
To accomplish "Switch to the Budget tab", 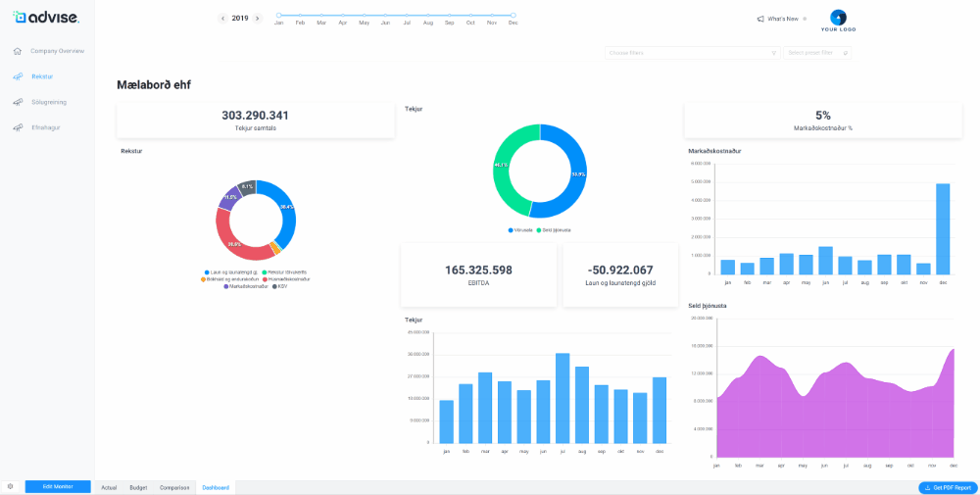I will pyautogui.click(x=138, y=487).
